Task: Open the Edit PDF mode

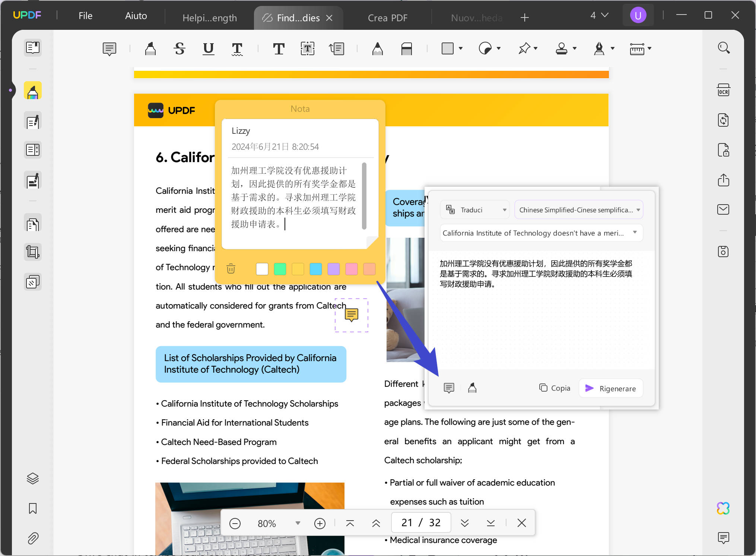Action: [33, 121]
